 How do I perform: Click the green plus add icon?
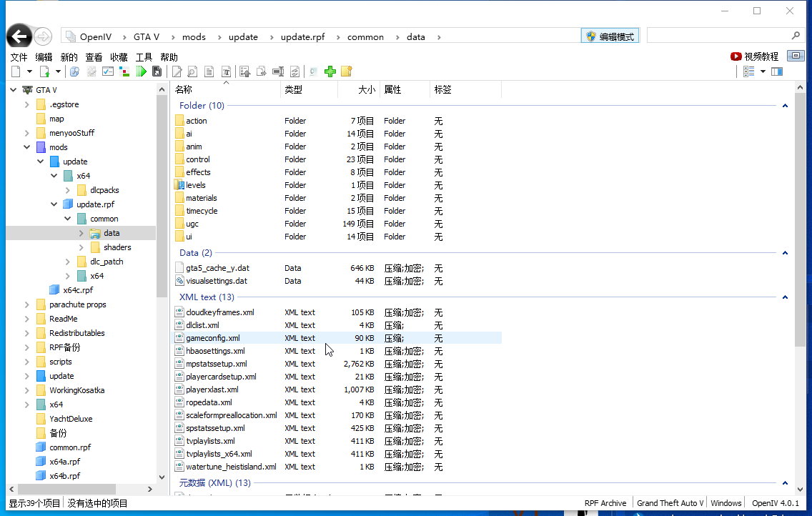tap(330, 71)
